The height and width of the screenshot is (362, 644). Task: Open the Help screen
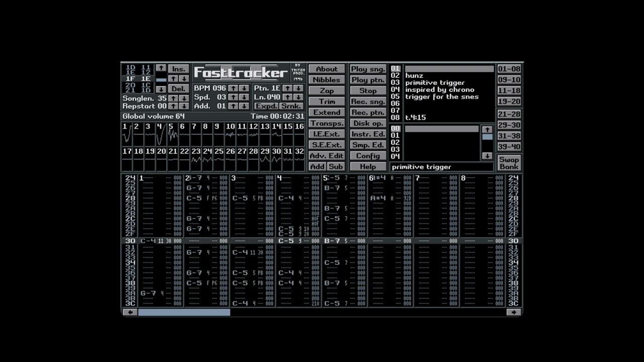click(x=368, y=166)
